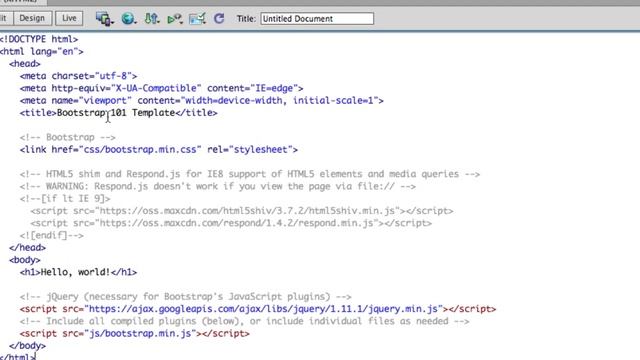Viewport: 640px width, 360px height.
Task: Click the <![endif]--> line
Action: pyautogui.click(x=51, y=235)
